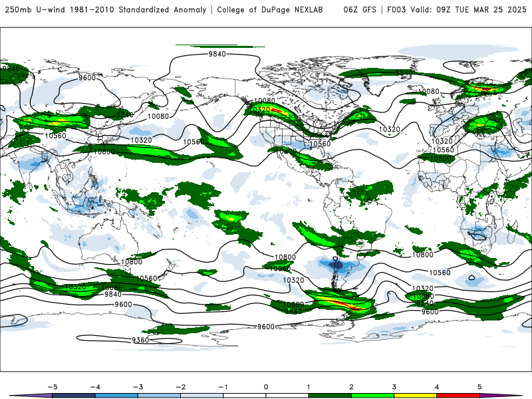Click the '1' colorbar tick label
The image size is (532, 399).
click(x=309, y=387)
